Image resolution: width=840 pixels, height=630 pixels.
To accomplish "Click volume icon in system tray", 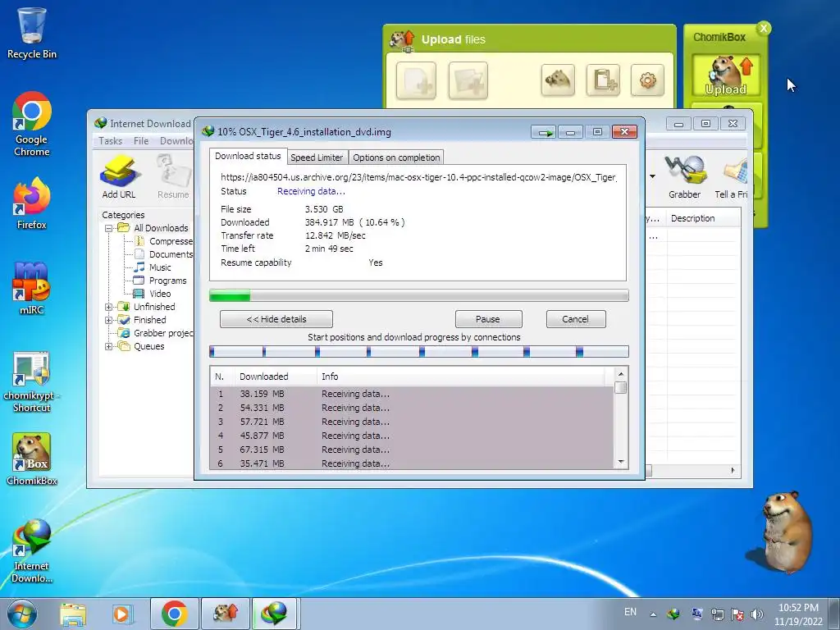I will point(757,614).
